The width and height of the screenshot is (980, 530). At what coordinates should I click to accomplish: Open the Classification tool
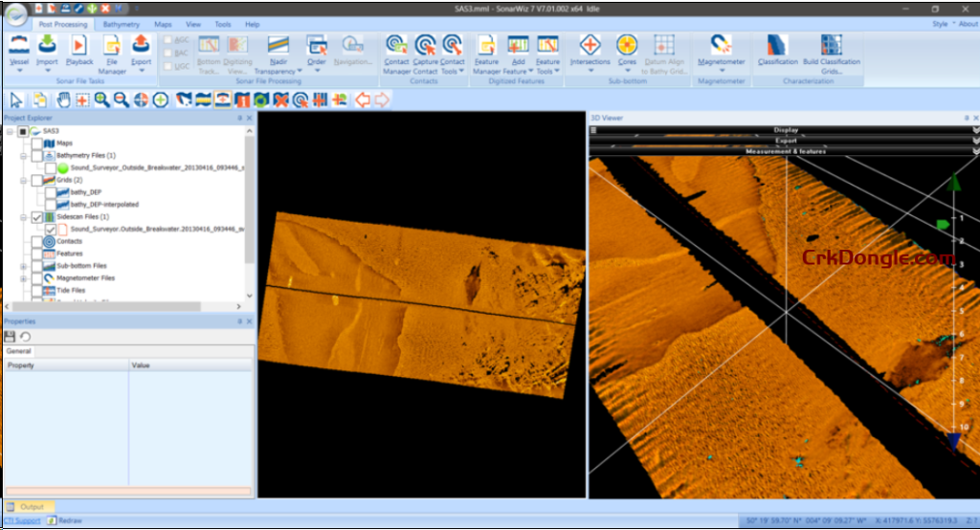pos(777,45)
